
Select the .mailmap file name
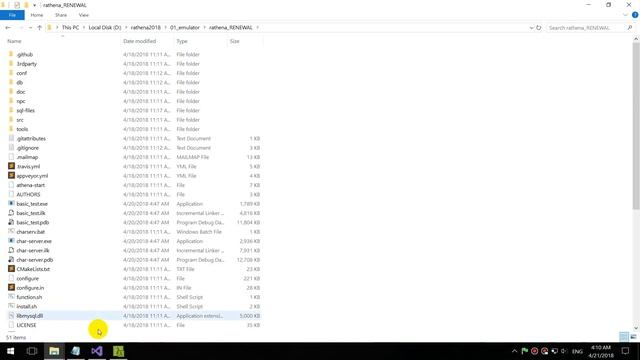tap(27, 157)
